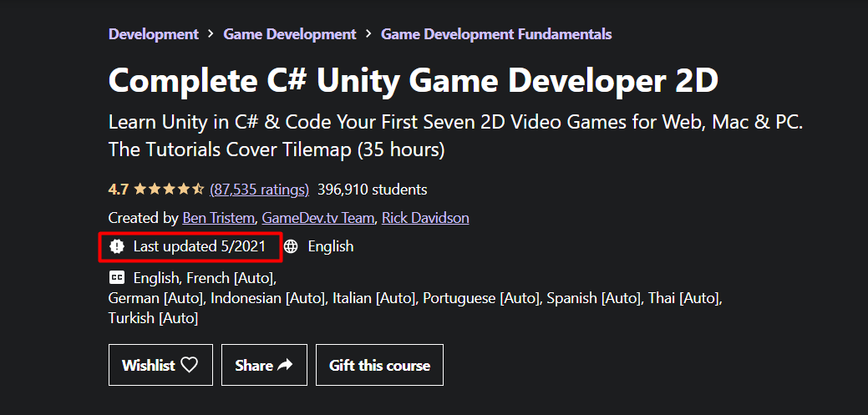Image resolution: width=868 pixels, height=415 pixels.
Task: Click the star rating icons
Action: pyautogui.click(x=169, y=190)
